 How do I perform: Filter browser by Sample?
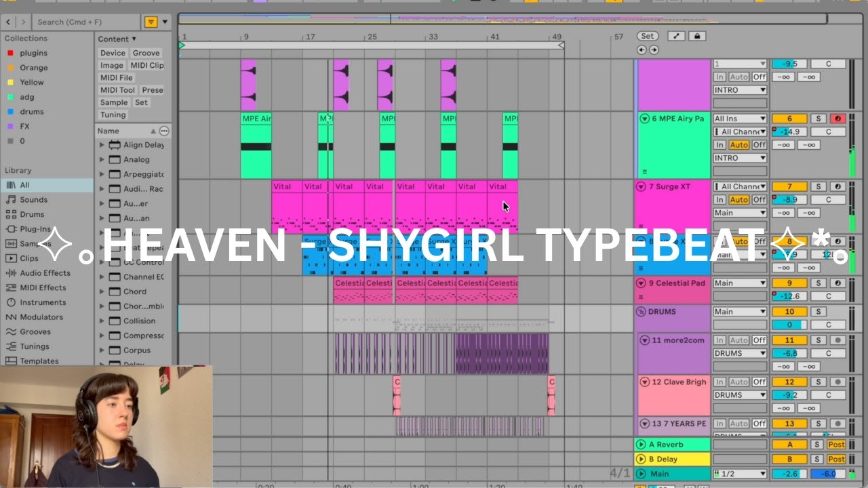coord(114,102)
